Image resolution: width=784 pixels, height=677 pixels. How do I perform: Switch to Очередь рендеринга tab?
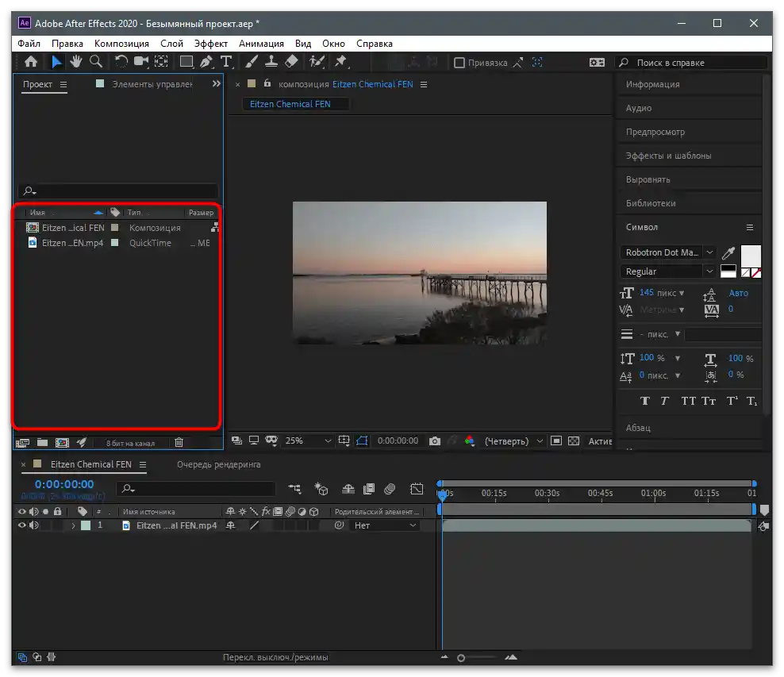[218, 464]
